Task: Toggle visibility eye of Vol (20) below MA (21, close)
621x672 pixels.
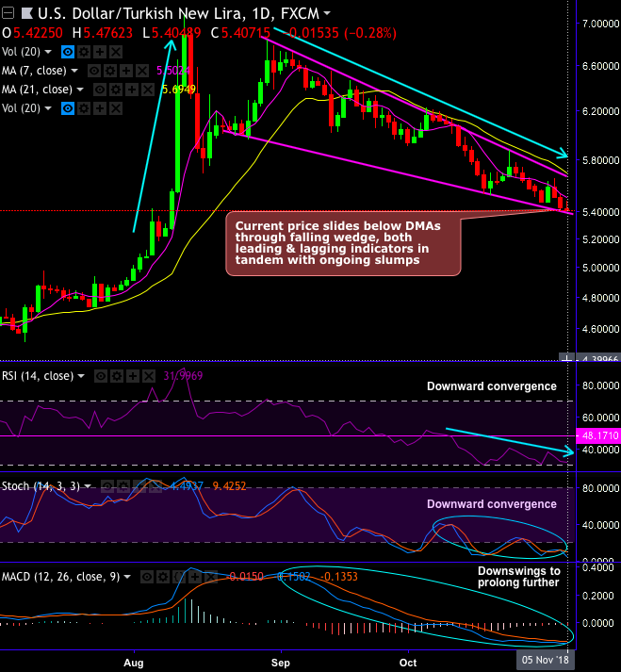Action: point(68,108)
